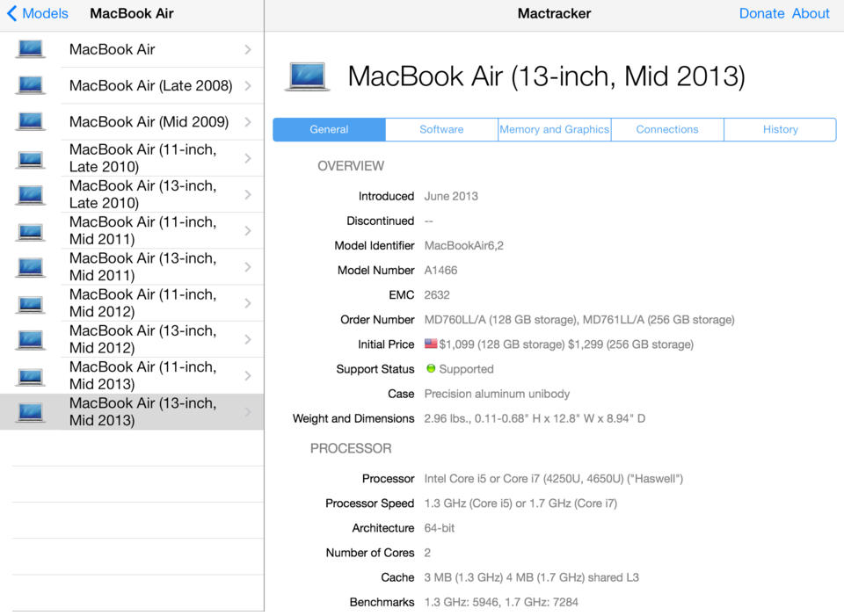This screenshot has height=616, width=844.
Task: Open chevron for MacBook Air (11-inch, Mid 2013)
Action: (248, 375)
